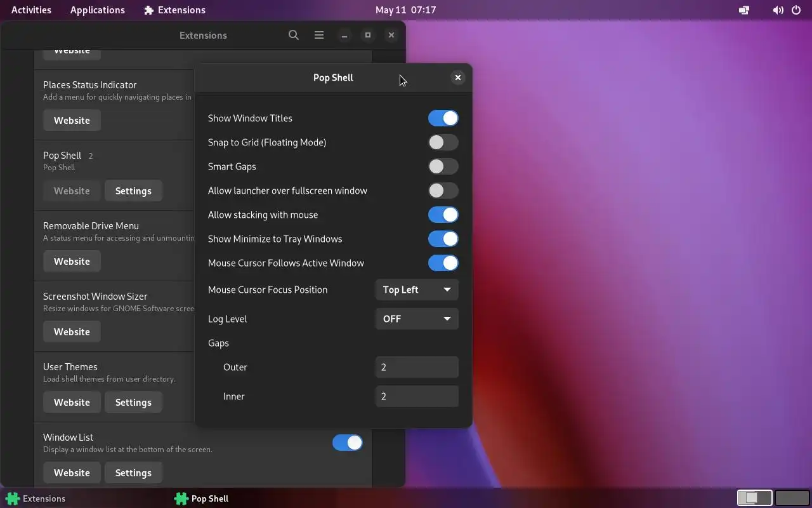Open the Applications menu
The width and height of the screenshot is (812, 508).
tap(98, 10)
